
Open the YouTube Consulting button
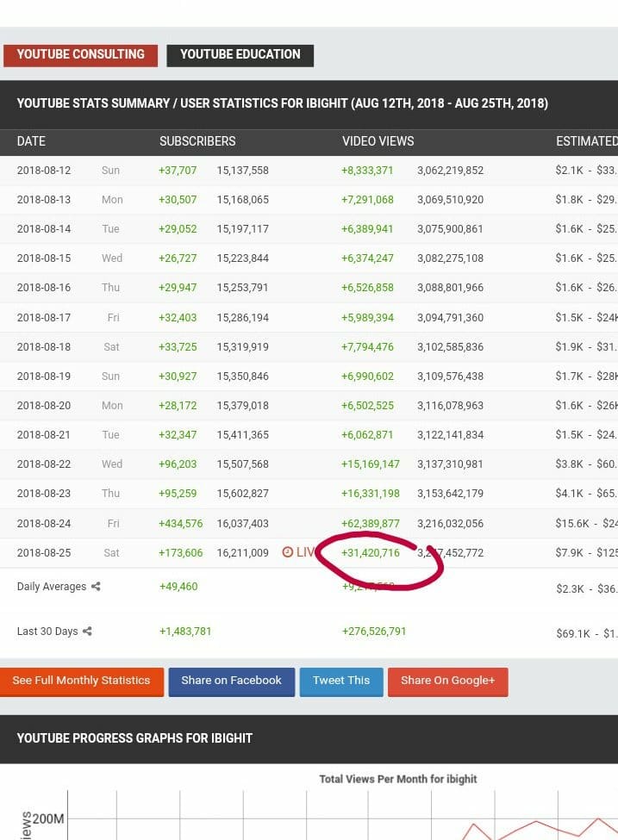pyautogui.click(x=80, y=55)
